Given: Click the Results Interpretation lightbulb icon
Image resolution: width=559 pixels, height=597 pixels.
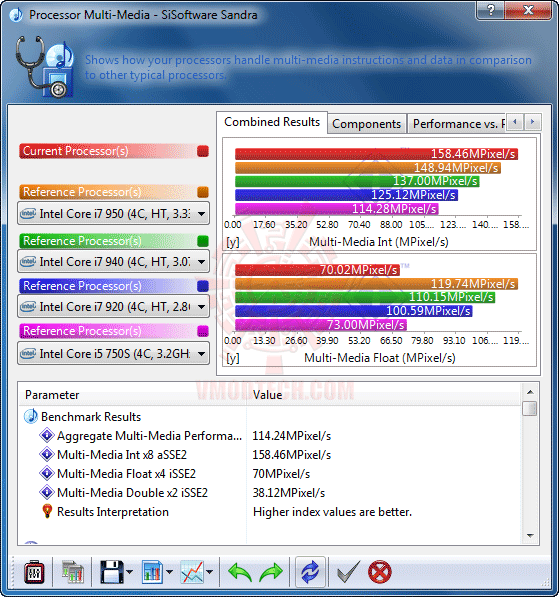Looking at the screenshot, I should coord(47,511).
